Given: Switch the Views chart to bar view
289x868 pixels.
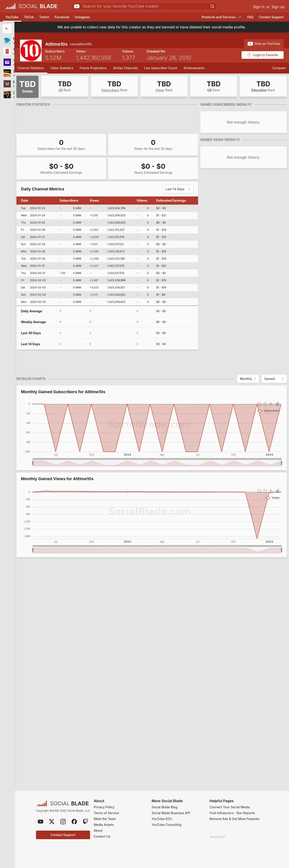Looking at the screenshot, I should click(277, 491).
